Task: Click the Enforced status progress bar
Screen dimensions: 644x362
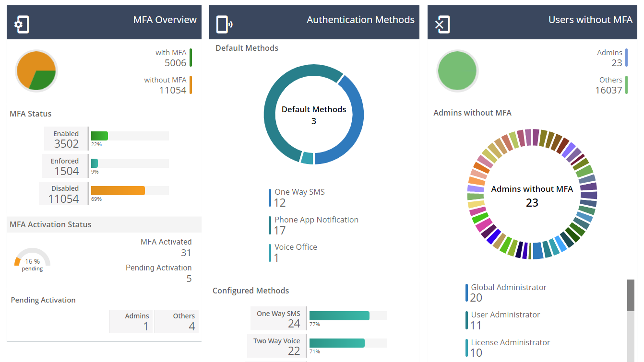Action: click(95, 163)
